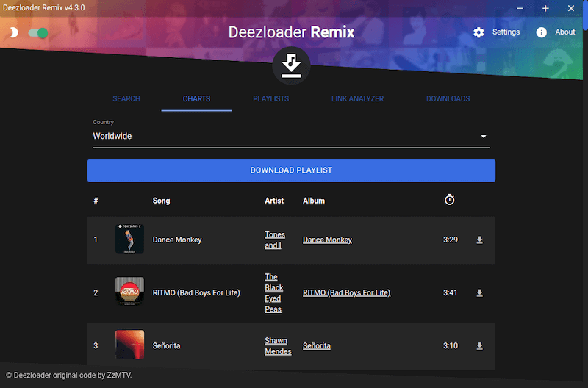The width and height of the screenshot is (588, 388).
Task: Click the Deezloader Remix header title
Action: 291,32
